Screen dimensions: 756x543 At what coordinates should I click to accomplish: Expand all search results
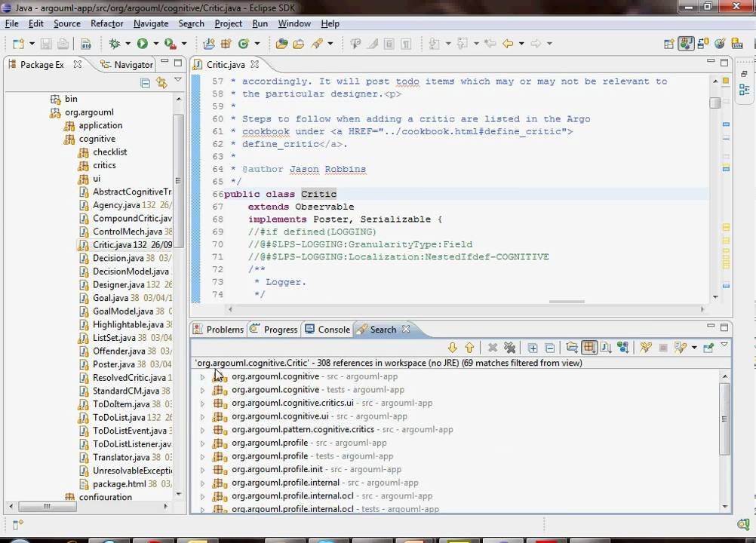point(533,348)
